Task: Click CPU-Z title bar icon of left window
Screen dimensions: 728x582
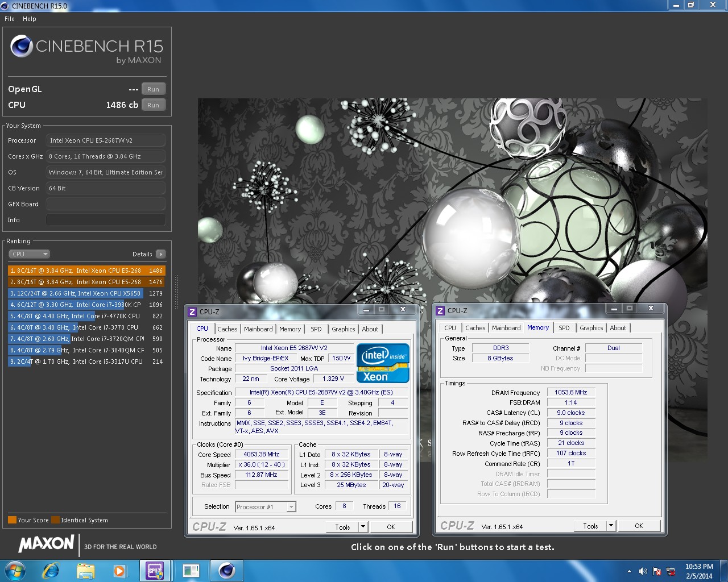Action: (192, 311)
